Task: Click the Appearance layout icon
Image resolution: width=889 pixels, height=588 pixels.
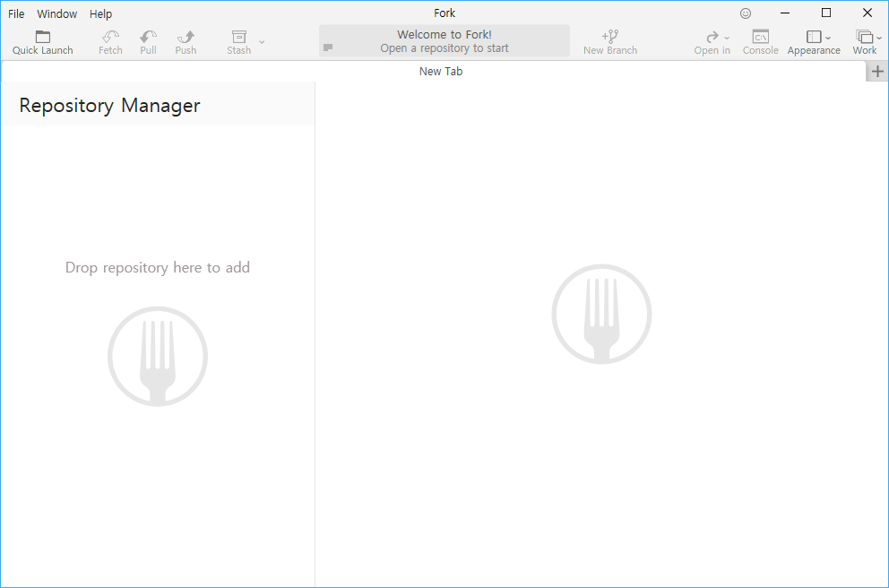Action: pos(814,37)
